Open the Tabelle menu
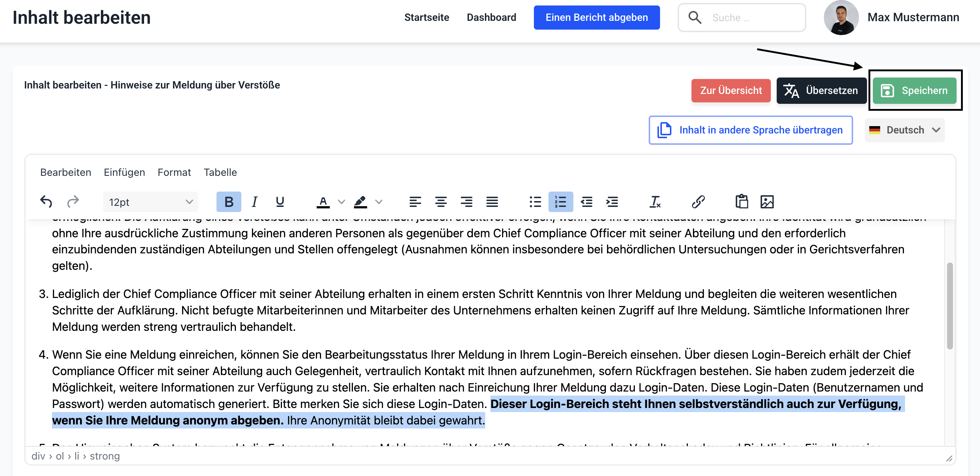This screenshot has width=980, height=476. coord(220,172)
